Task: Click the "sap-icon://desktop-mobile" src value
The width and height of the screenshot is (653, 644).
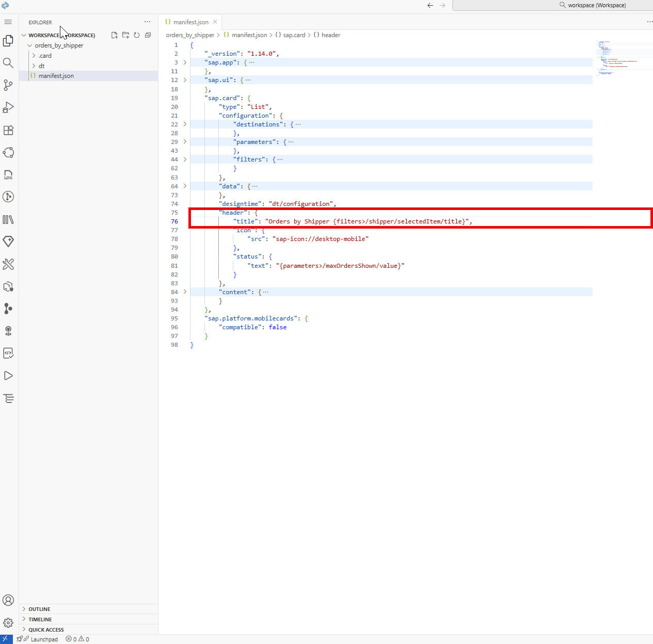Action: tap(321, 239)
